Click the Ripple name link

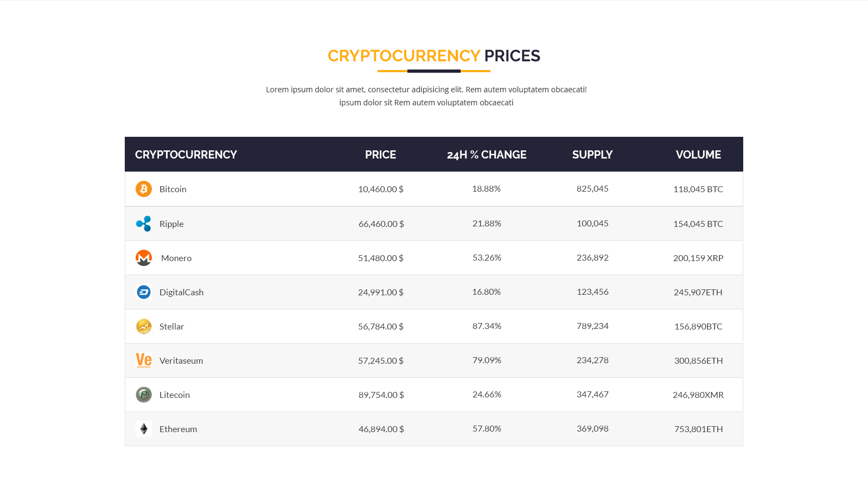click(171, 223)
